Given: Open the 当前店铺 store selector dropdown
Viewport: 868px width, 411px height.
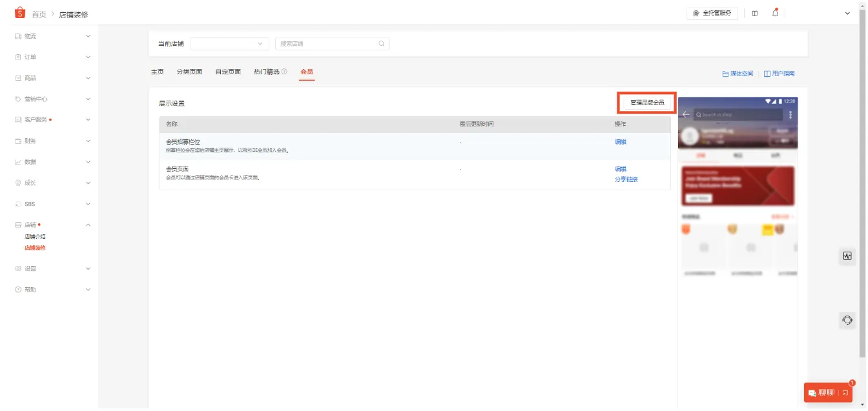Looking at the screenshot, I should click(x=229, y=43).
